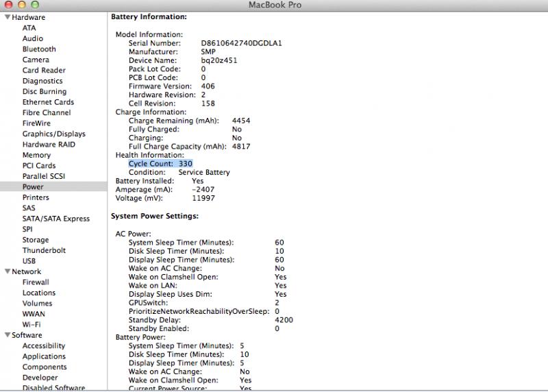Screen dimensions: 548x392
Task: Open Memory information
Action: point(36,155)
